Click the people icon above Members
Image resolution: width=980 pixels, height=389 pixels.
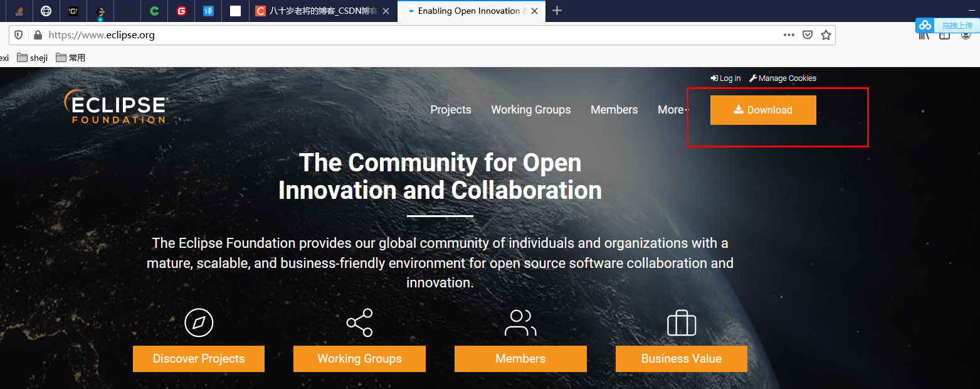point(520,322)
